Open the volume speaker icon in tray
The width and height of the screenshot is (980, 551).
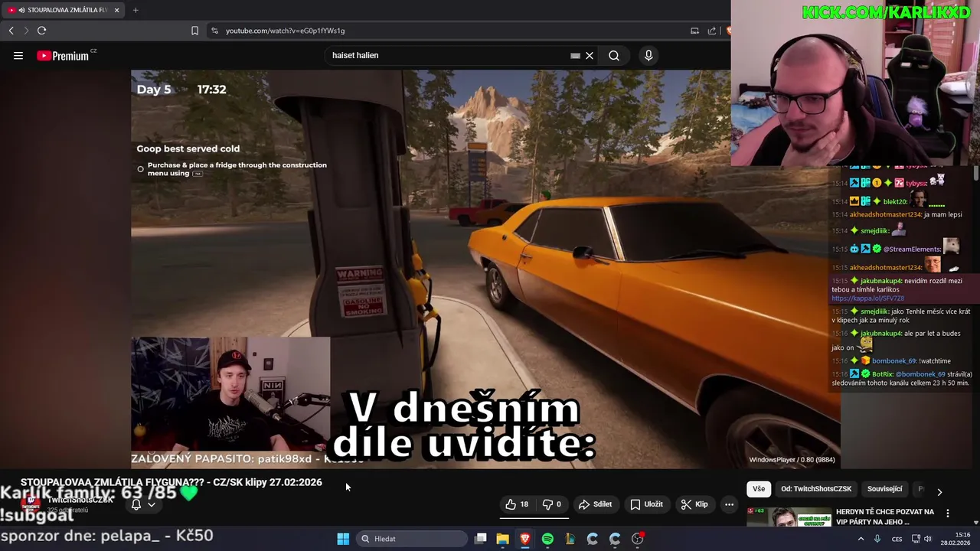coord(927,539)
